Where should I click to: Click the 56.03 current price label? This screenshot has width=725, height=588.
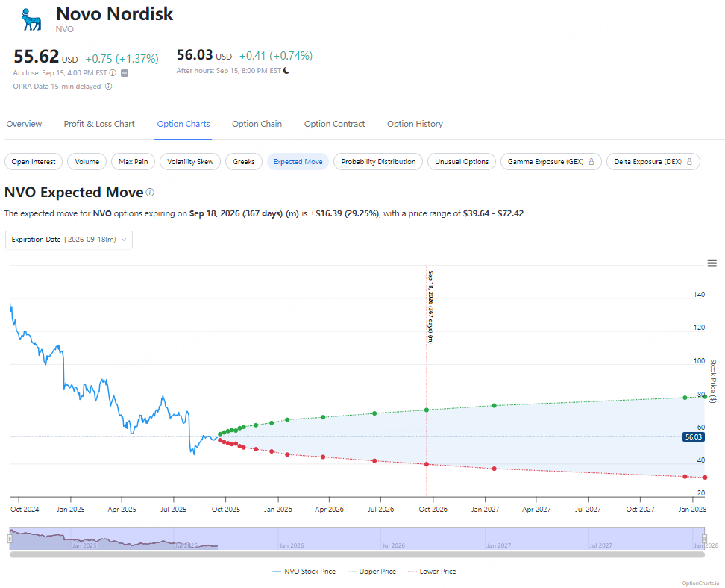click(694, 437)
